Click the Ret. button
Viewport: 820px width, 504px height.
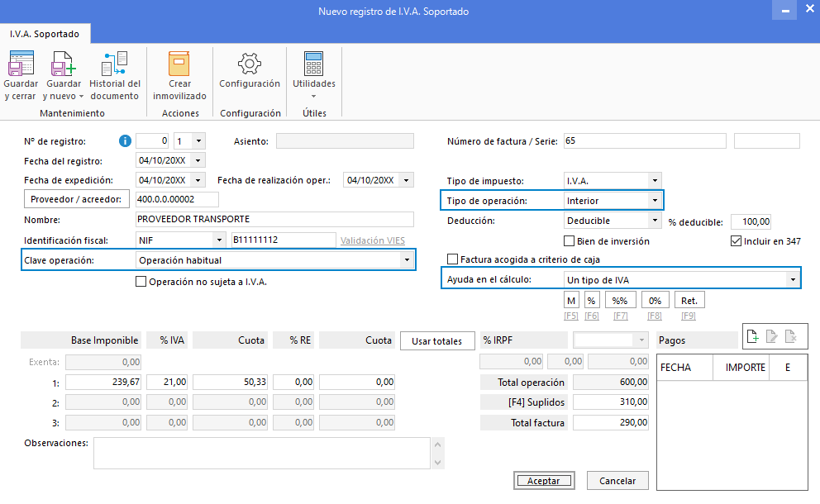coord(689,301)
